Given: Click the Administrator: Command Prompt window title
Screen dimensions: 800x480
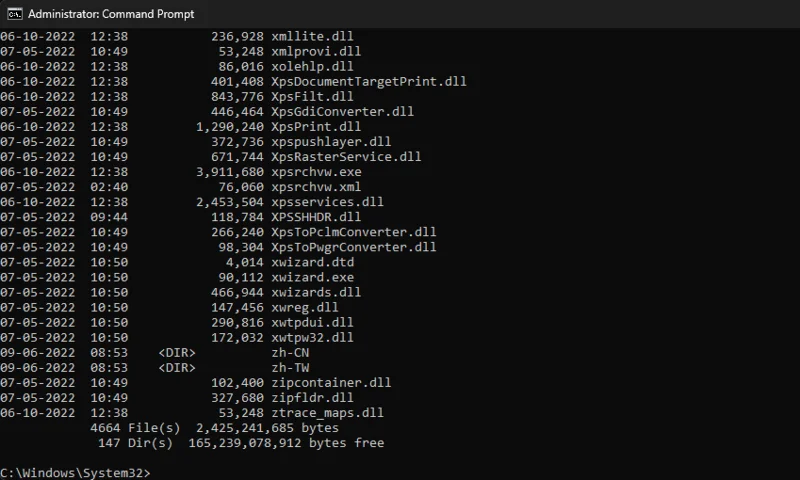Looking at the screenshot, I should click(111, 14).
